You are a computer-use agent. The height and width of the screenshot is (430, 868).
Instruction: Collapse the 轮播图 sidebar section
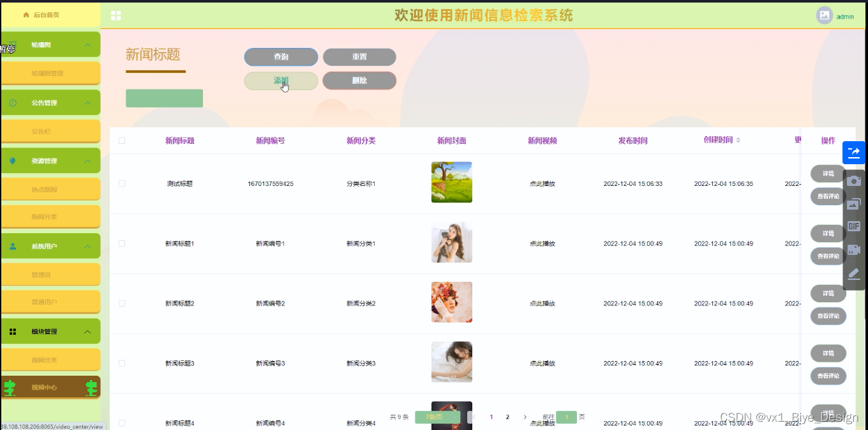pos(87,45)
